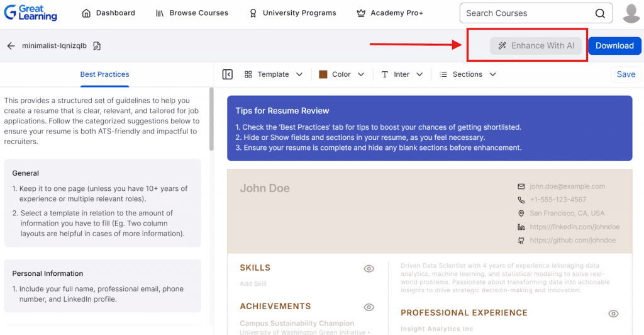Click the search magnifier icon
This screenshot has width=644, height=335.
point(601,13)
